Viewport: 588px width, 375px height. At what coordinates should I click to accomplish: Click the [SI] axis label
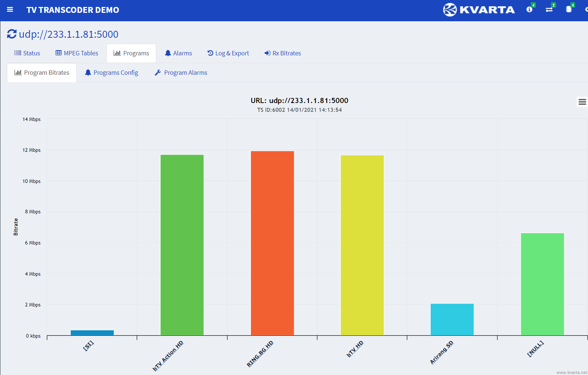[x=88, y=346]
